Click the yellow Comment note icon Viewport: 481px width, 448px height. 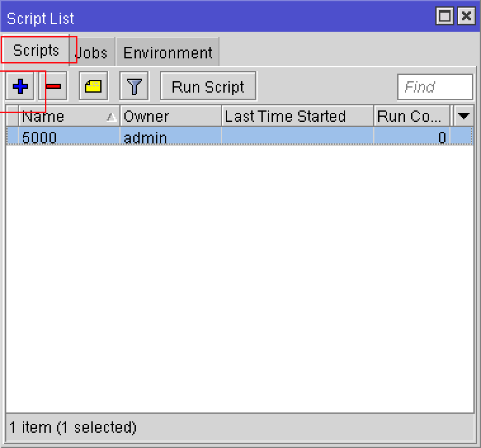[x=93, y=86]
